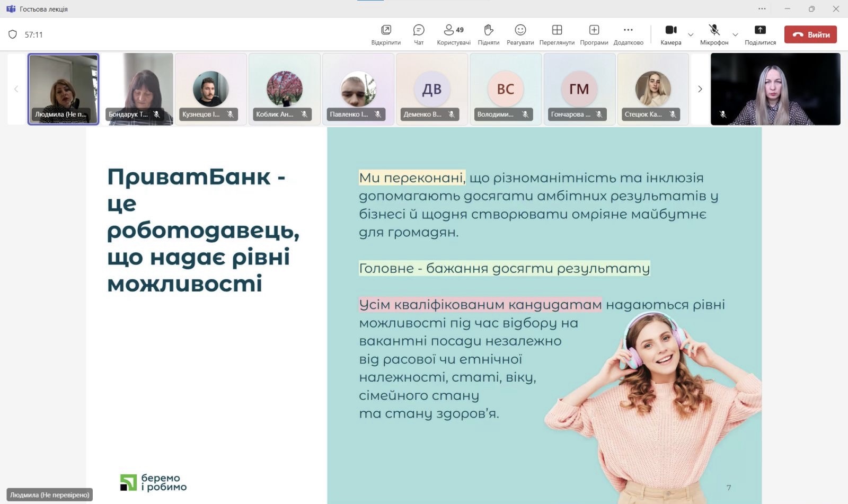The width and height of the screenshot is (848, 504).
Task: Open title bar three-dots menu
Action: click(762, 8)
